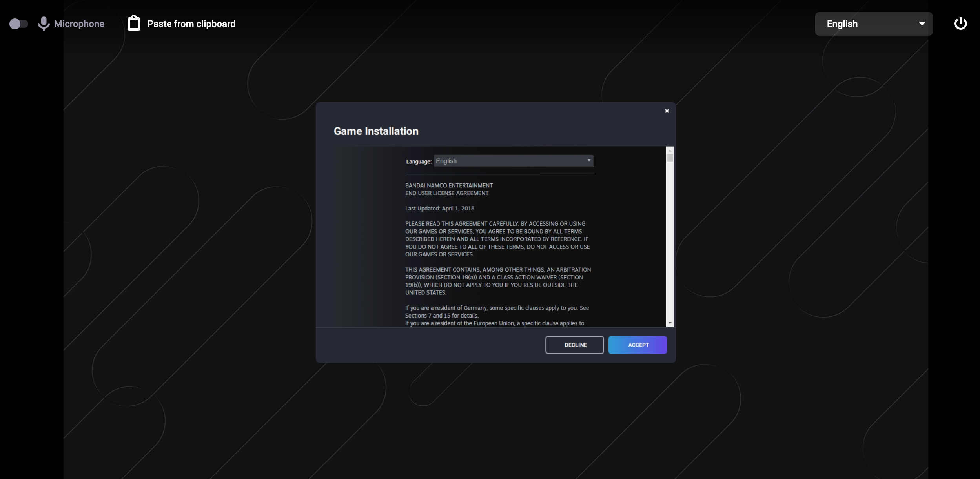Open the EULA Language combo box
980x479 pixels.
tap(514, 161)
